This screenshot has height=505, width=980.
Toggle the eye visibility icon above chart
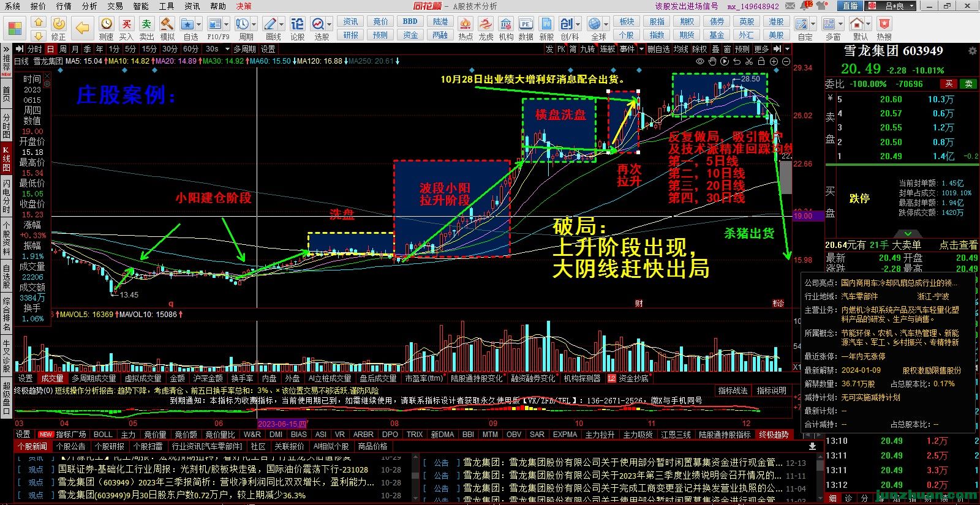click(x=700, y=61)
